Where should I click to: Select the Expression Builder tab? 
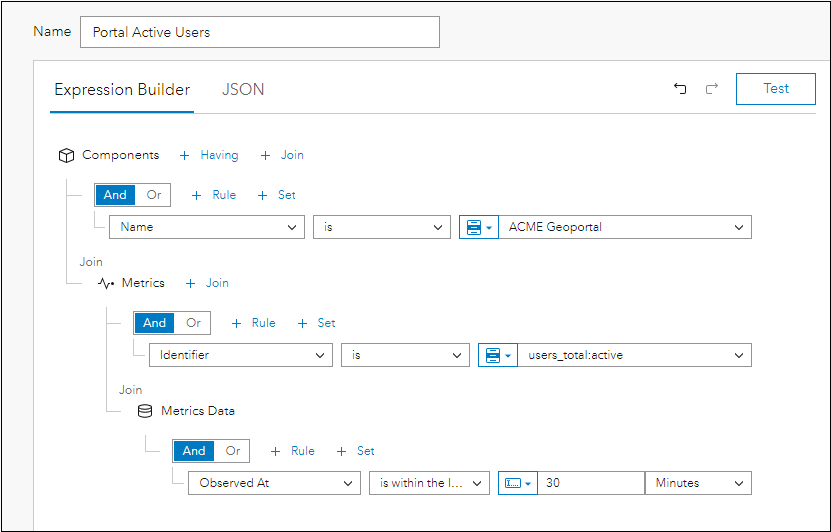122,90
